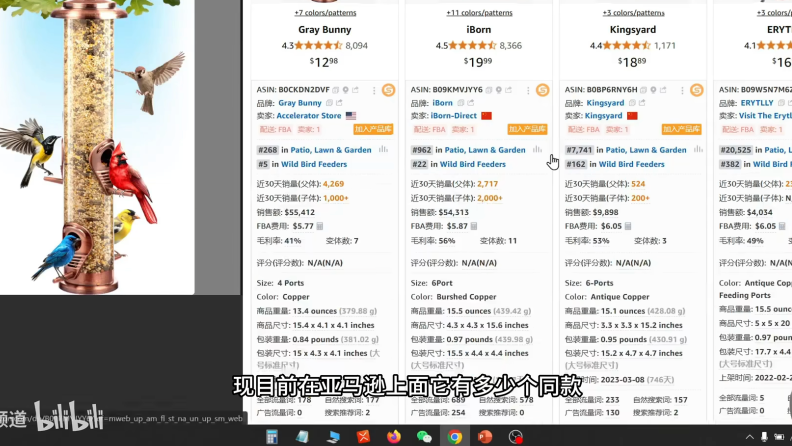
Task: Copy Kingsyard brand name icon
Action: tap(632, 103)
